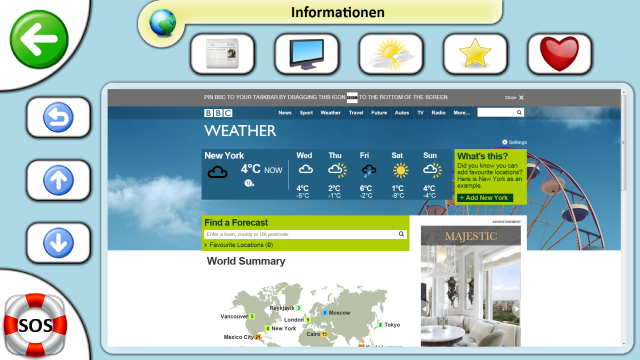Click the + Add New York button
Viewport: 640px width, 360px height.
484,198
